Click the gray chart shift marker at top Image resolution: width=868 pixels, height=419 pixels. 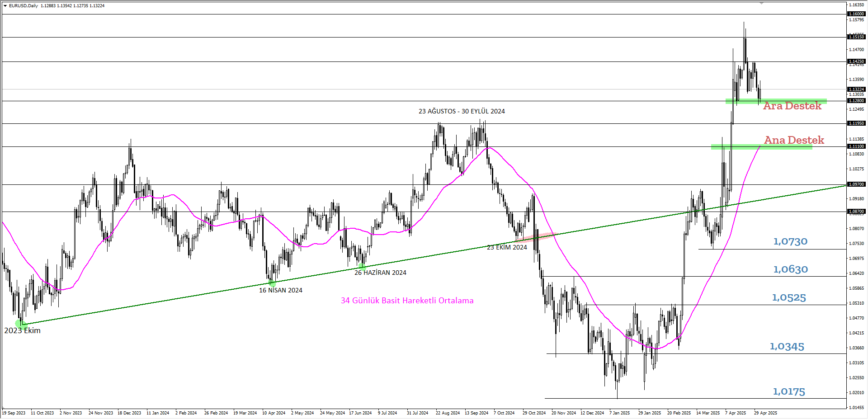coord(762,3)
